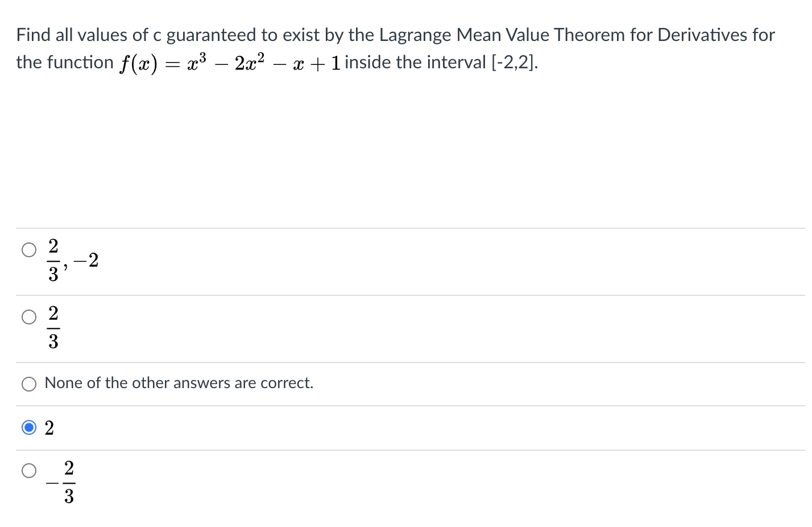Click the radio circle for -2/3

point(29,470)
